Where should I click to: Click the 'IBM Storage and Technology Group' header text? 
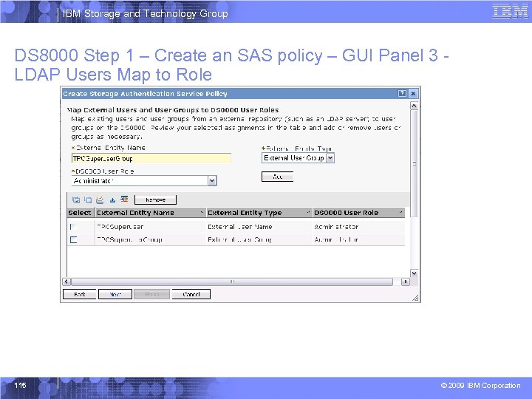click(x=146, y=13)
